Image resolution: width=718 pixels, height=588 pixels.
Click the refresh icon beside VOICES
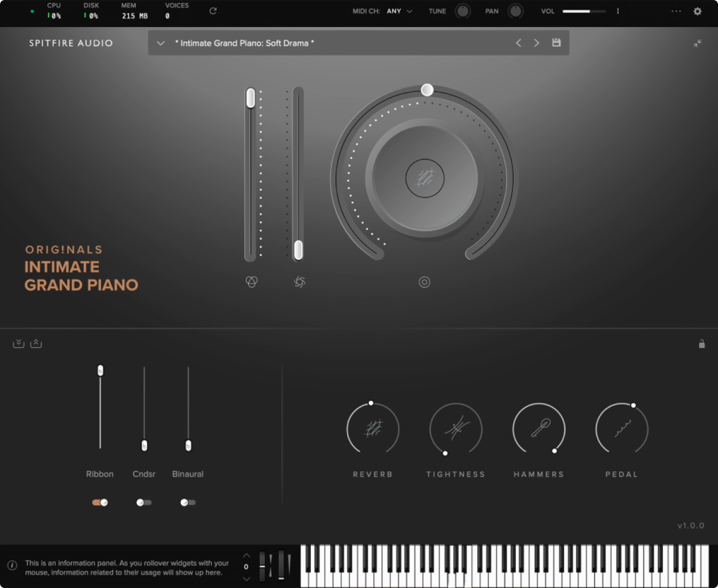[213, 11]
